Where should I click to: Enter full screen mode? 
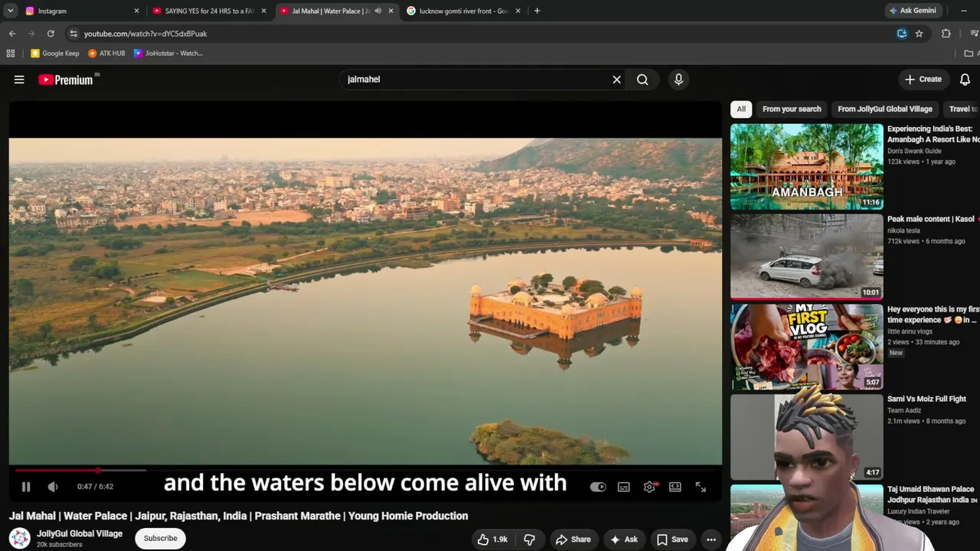point(701,487)
